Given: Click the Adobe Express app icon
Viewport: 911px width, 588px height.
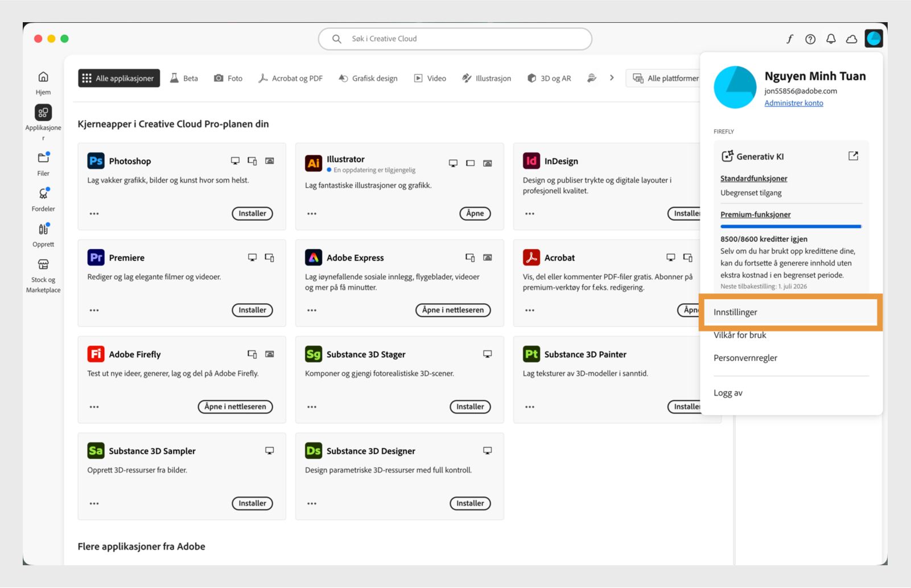Looking at the screenshot, I should [x=314, y=258].
